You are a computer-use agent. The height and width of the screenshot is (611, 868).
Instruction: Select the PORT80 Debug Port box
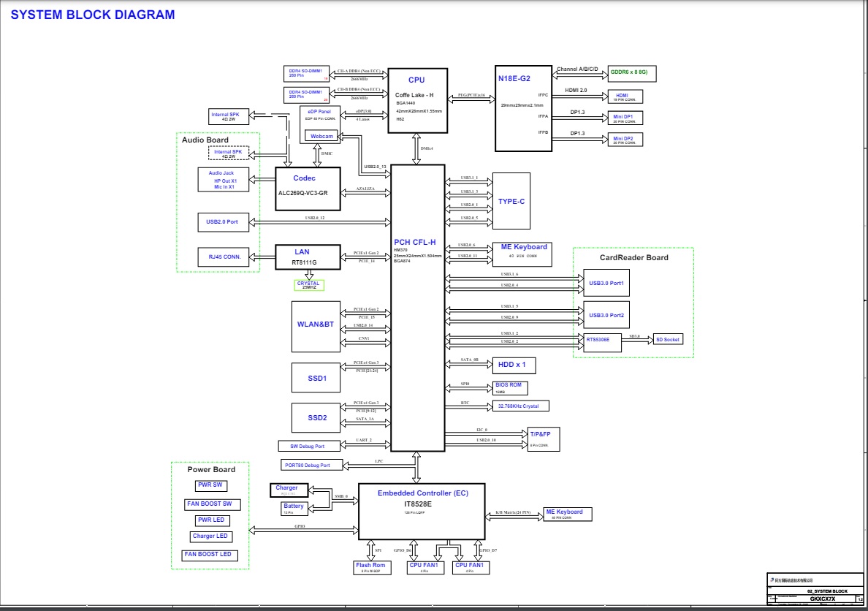click(312, 466)
